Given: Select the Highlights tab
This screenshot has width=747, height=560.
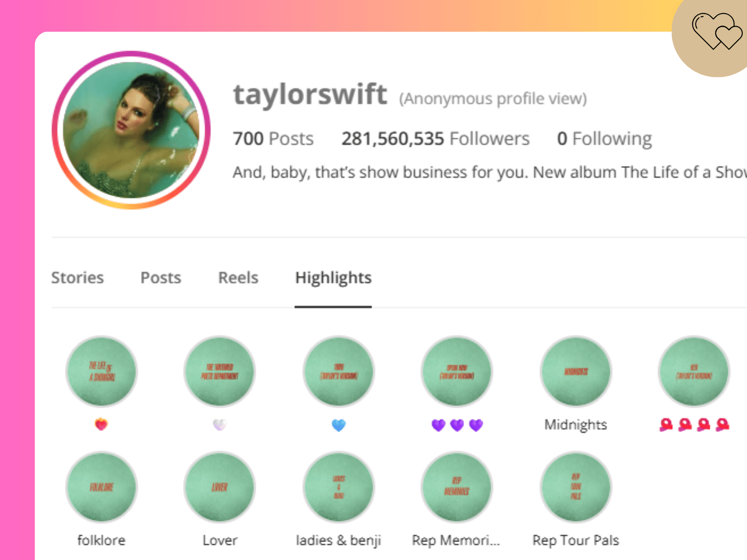Looking at the screenshot, I should click(x=332, y=278).
